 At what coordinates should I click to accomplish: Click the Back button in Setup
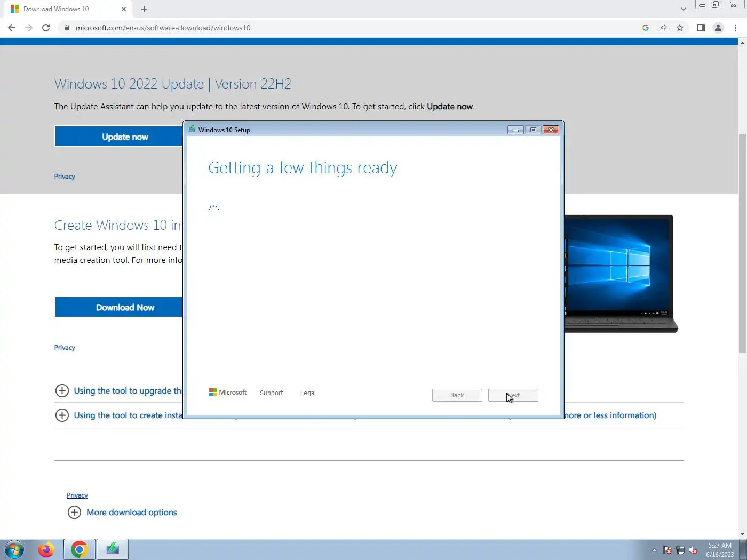[457, 395]
